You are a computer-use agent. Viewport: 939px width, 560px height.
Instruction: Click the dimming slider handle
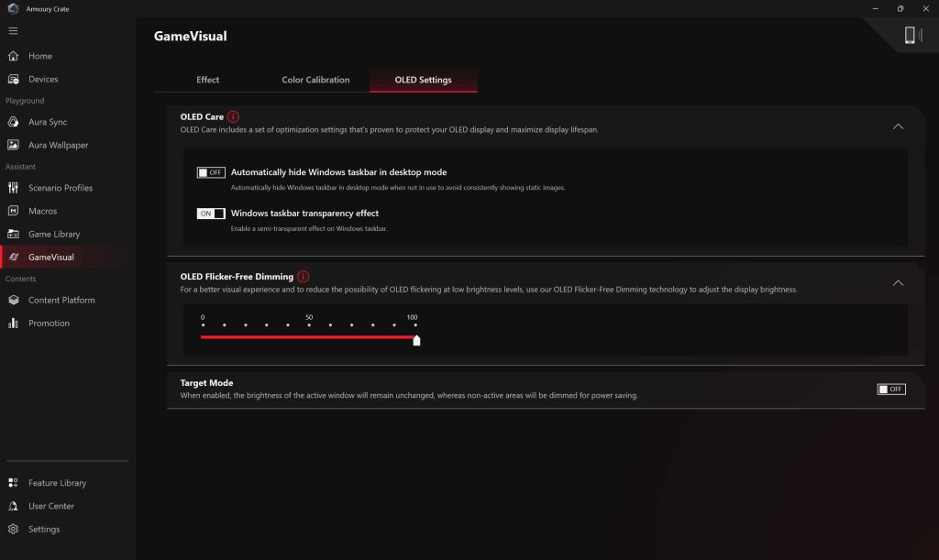click(x=416, y=340)
